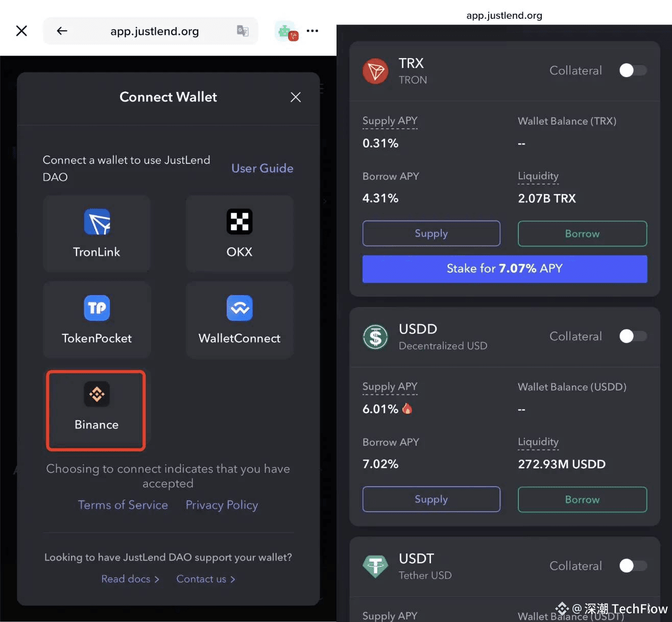Click the TRX Supply APY label
672x622 pixels.
click(x=390, y=121)
